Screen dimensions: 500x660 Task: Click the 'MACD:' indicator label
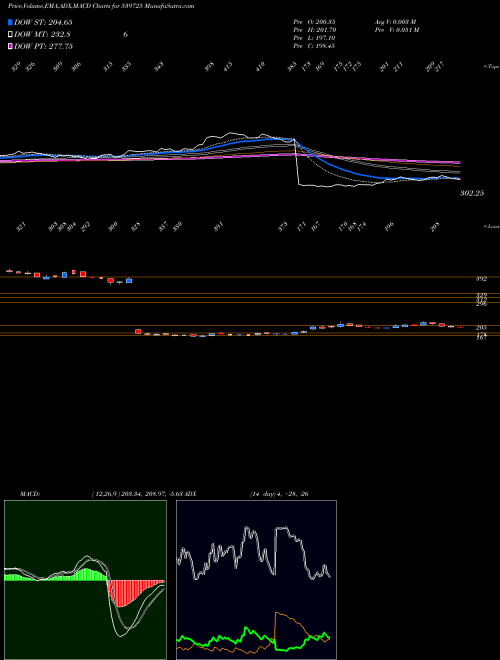pyautogui.click(x=29, y=494)
